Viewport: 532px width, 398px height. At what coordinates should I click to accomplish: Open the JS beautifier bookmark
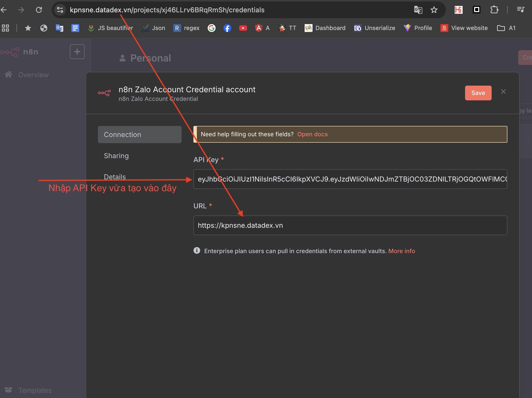110,28
